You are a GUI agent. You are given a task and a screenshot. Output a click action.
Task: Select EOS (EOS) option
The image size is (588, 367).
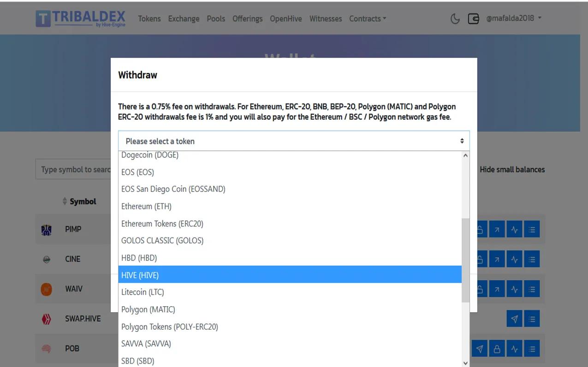(290, 172)
